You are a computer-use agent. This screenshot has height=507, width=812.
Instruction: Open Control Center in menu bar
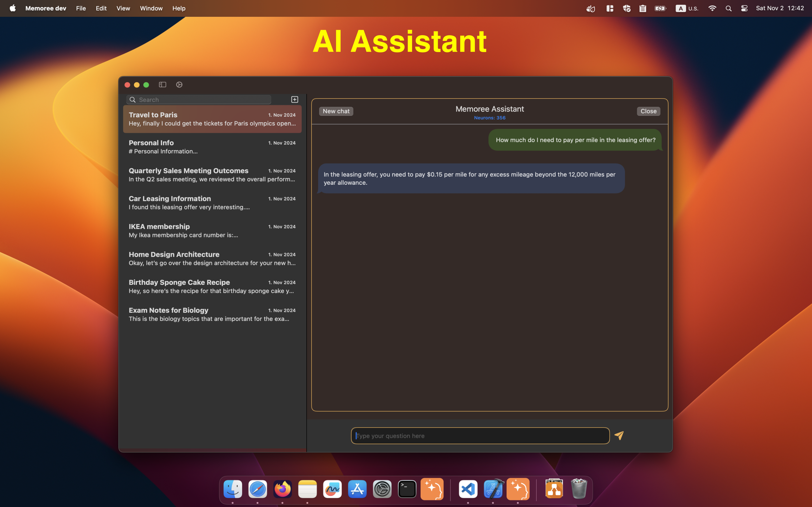744,8
